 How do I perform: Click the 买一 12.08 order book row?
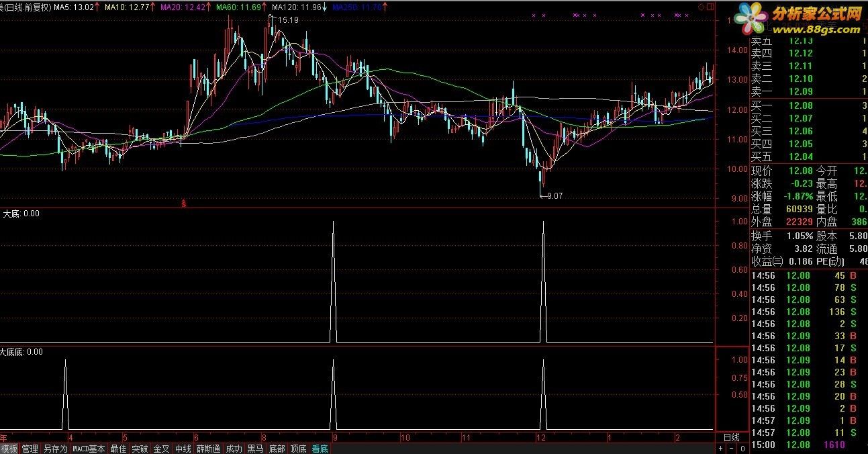[x=808, y=105]
